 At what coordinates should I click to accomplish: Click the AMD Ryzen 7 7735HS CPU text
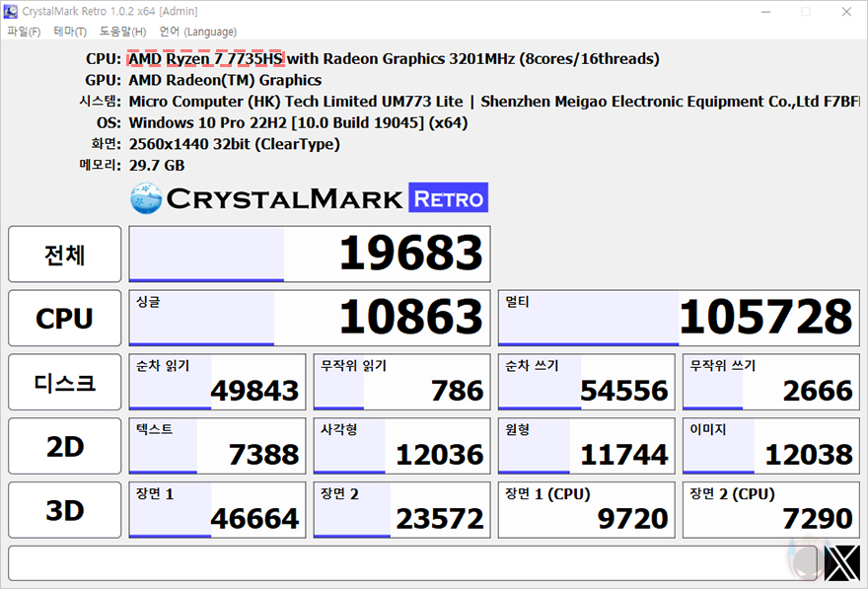(x=206, y=58)
